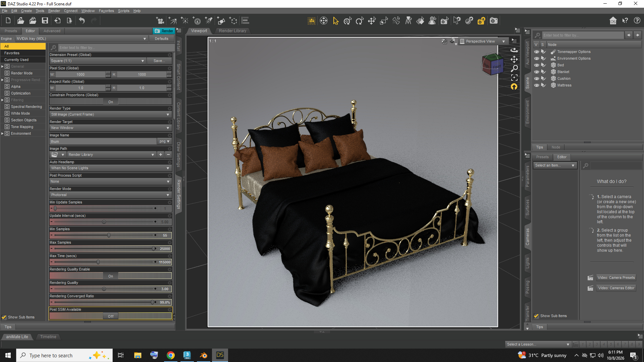Click the view cube gizmo

coord(492,64)
